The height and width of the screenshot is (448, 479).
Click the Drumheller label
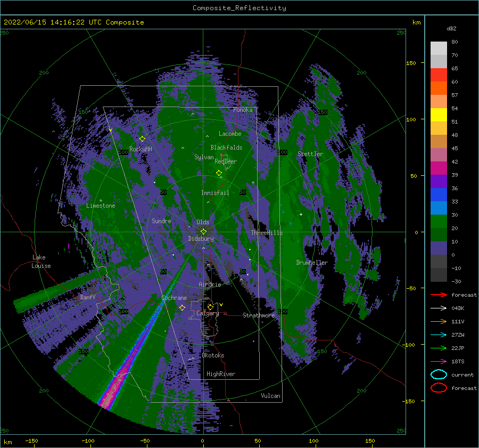tap(312, 263)
